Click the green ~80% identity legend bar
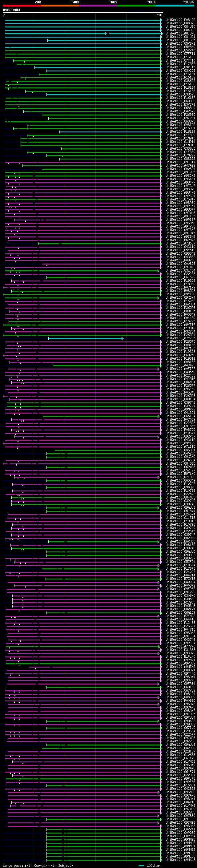Image resolution: width=197 pixels, height=868 pixels. point(137,6)
